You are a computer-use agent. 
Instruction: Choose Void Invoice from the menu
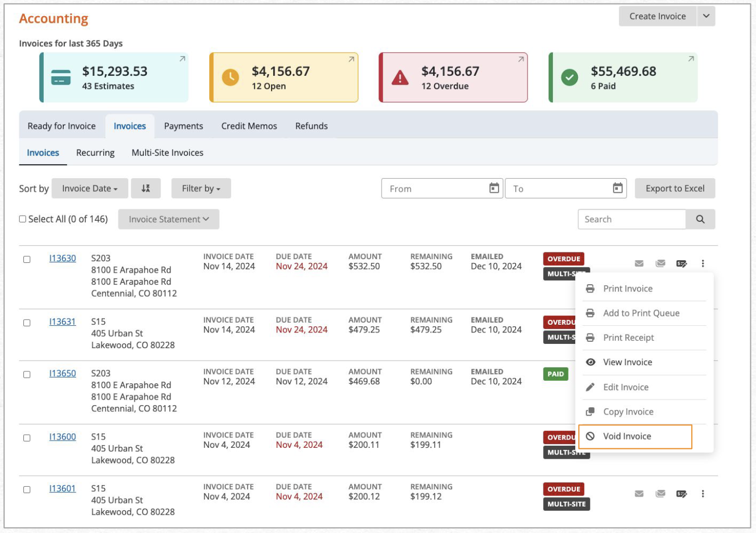pos(636,436)
